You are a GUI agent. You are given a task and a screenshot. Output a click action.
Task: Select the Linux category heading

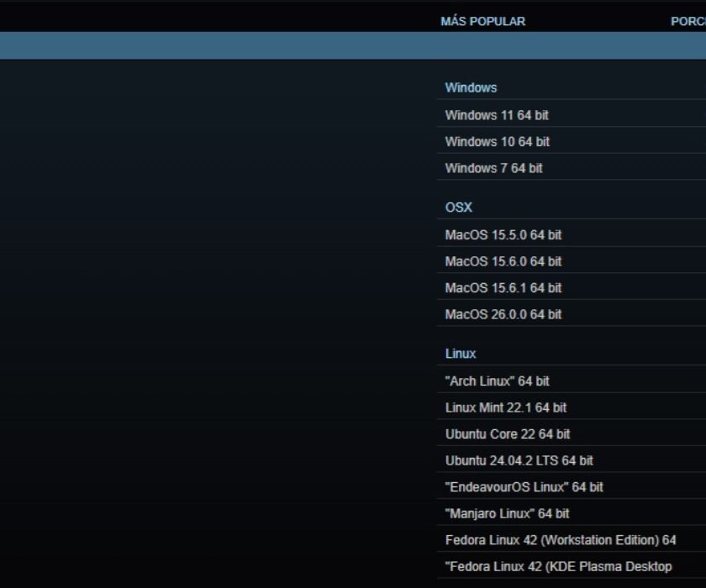461,354
